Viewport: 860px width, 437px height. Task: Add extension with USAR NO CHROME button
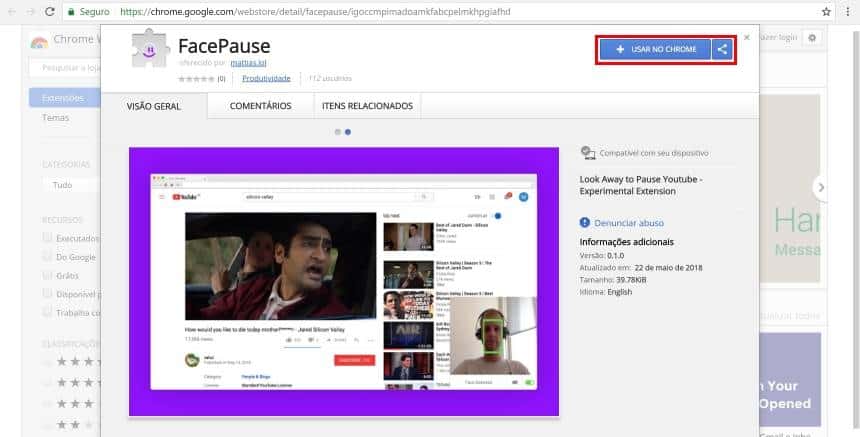tap(655, 49)
